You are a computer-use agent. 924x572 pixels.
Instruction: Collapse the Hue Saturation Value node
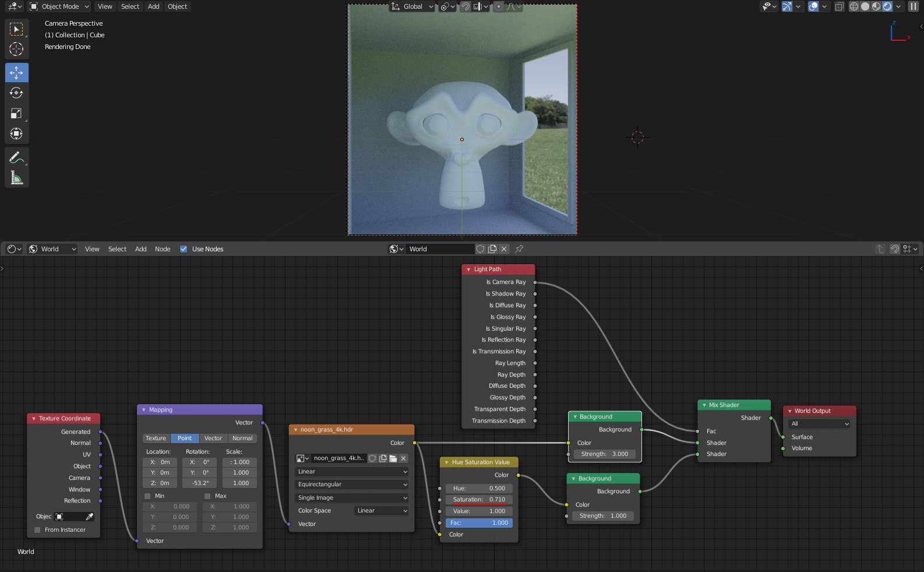(x=446, y=462)
